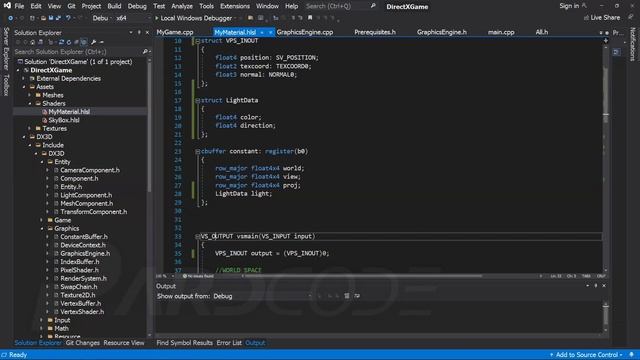Image resolution: width=640 pixels, height=360 pixels.
Task: Click the Sign in link
Action: [569, 6]
